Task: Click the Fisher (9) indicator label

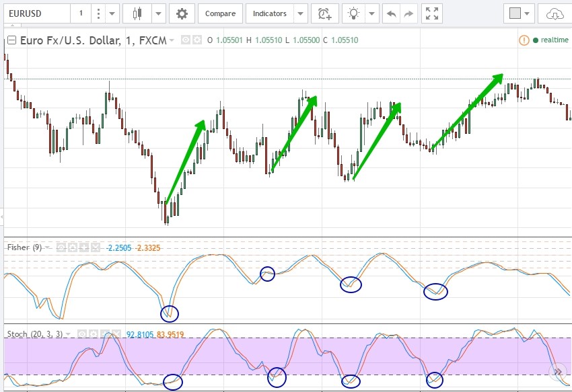Action: (x=24, y=247)
